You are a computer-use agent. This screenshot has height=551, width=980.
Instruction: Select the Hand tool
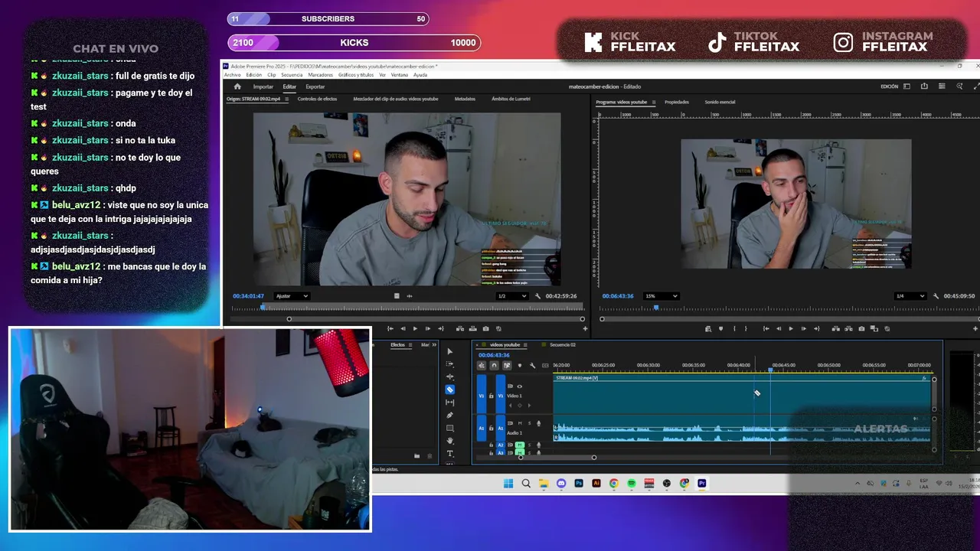450,441
